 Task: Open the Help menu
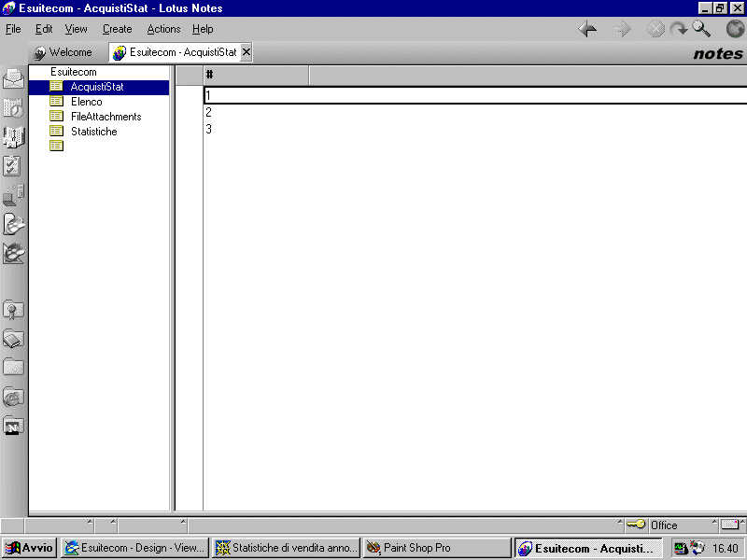point(203,30)
